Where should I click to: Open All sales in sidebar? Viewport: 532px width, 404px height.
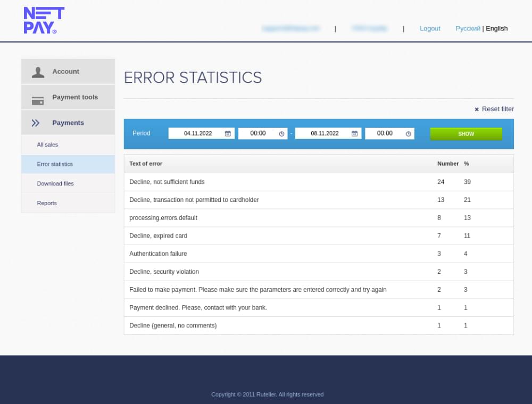(x=47, y=145)
